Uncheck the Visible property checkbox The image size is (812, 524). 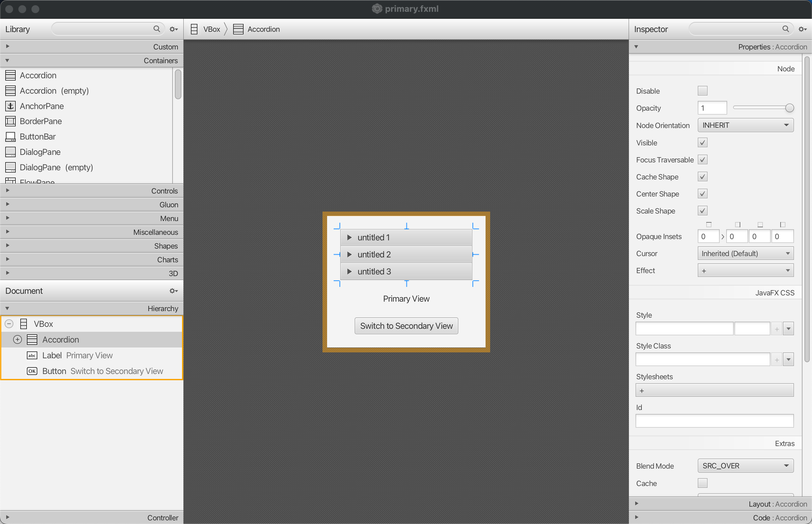pos(702,142)
